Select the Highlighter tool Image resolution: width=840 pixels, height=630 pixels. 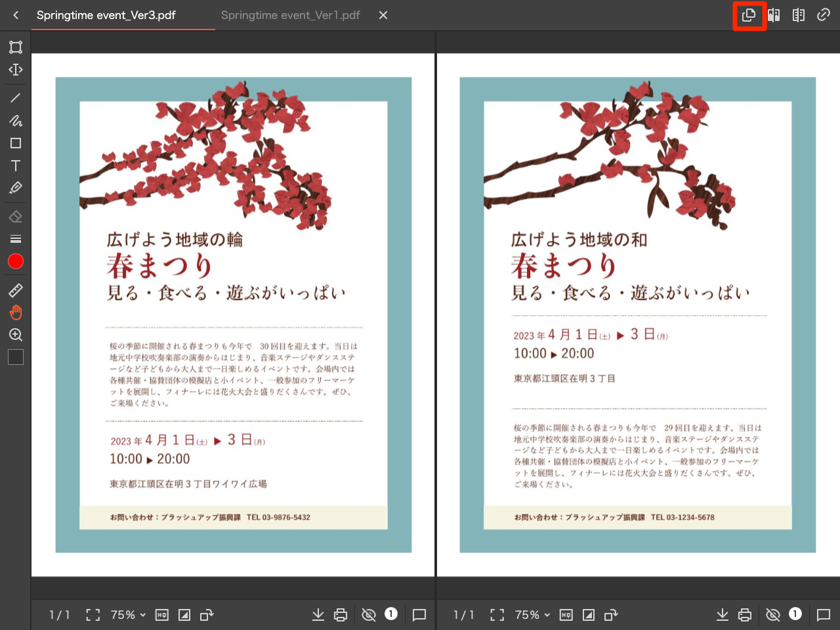(15, 188)
